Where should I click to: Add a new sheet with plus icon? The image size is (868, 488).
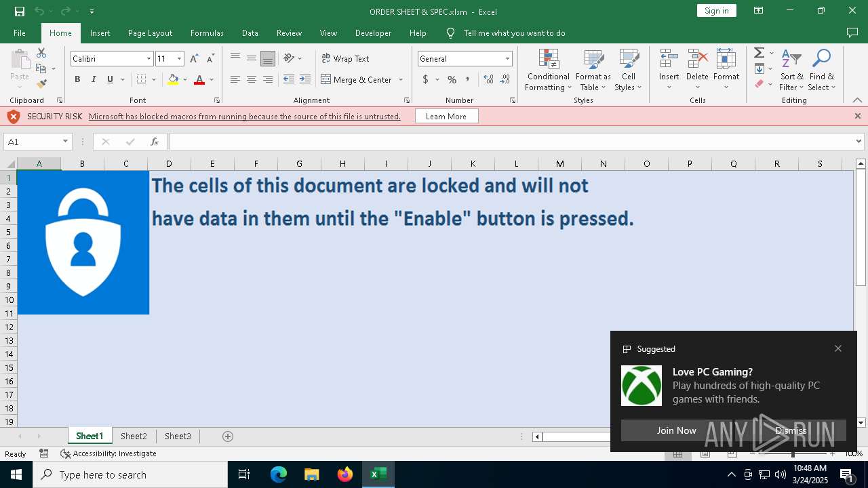coord(228,436)
